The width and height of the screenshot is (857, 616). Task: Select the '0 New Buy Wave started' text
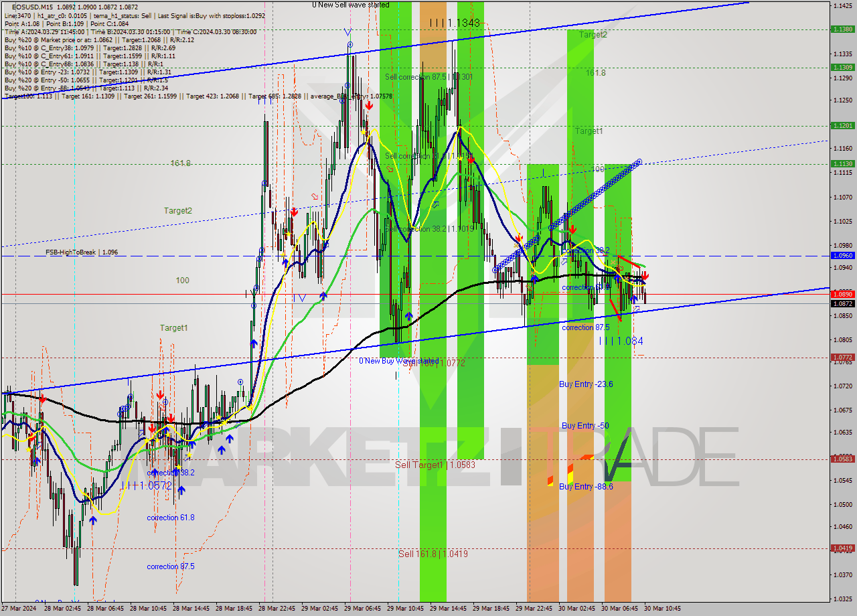click(x=399, y=361)
